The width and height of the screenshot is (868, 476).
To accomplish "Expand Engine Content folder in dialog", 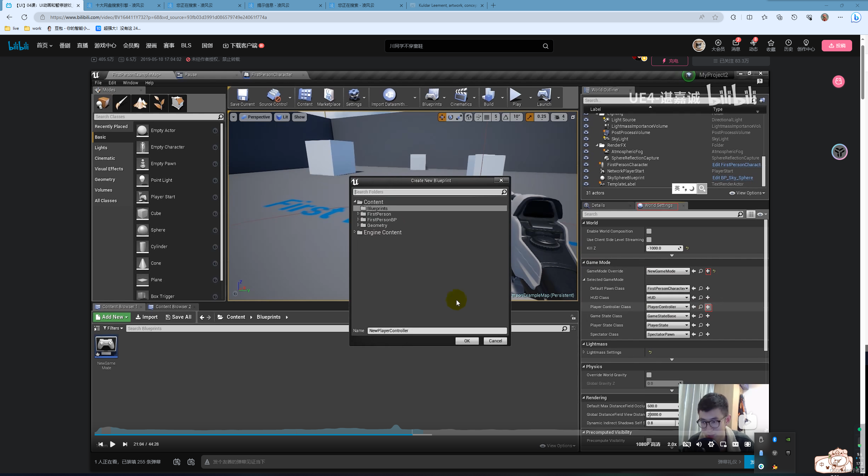I will click(355, 232).
